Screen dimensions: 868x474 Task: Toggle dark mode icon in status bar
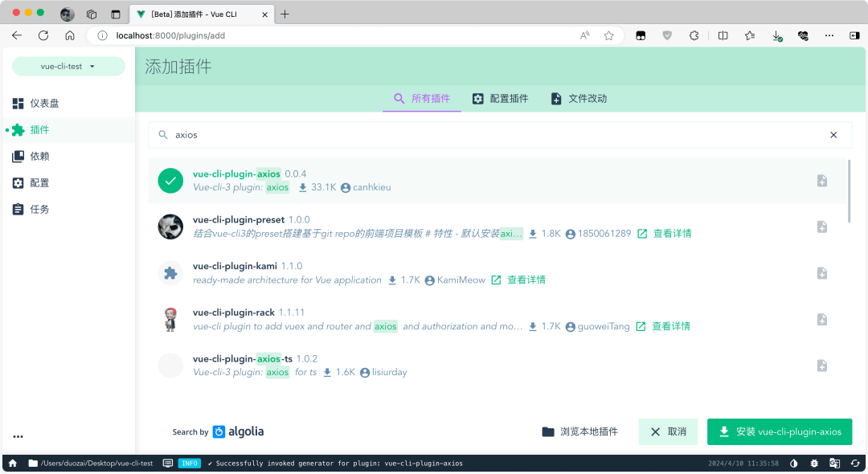click(794, 464)
